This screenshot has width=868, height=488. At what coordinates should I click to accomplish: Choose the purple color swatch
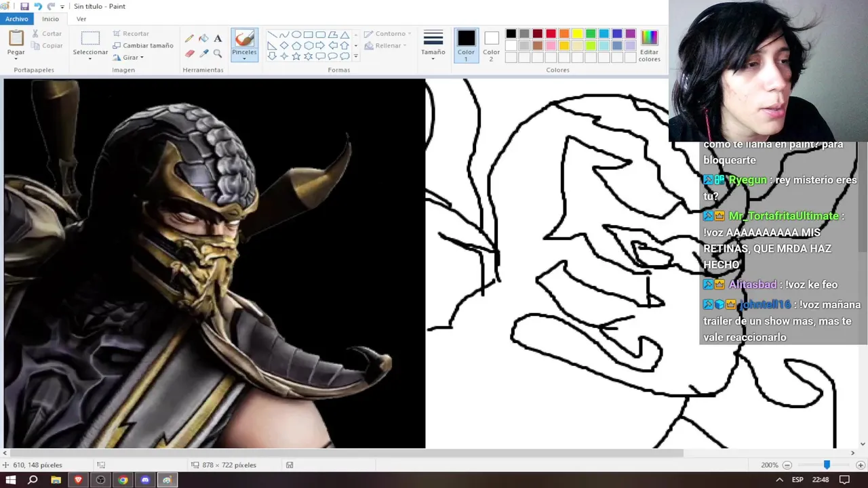click(x=631, y=34)
